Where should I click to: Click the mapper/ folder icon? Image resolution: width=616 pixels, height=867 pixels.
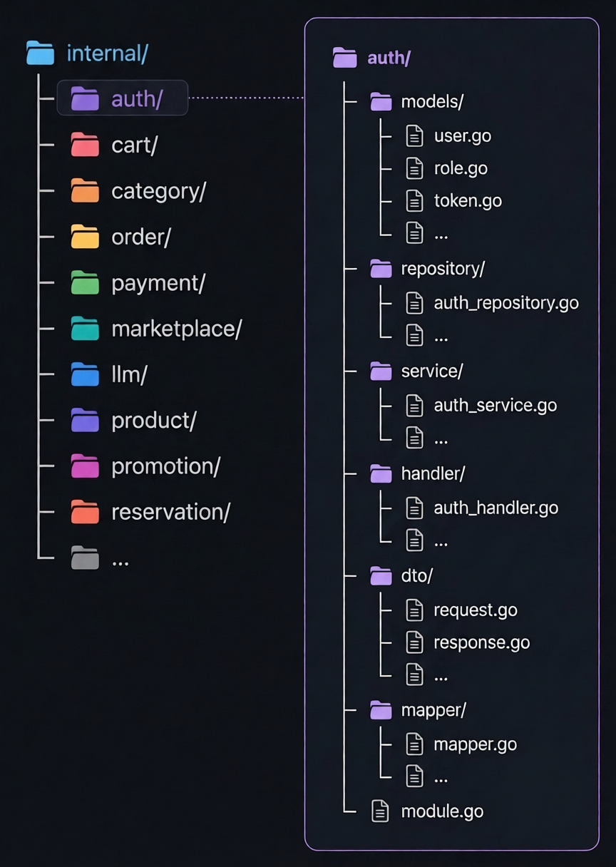381,709
